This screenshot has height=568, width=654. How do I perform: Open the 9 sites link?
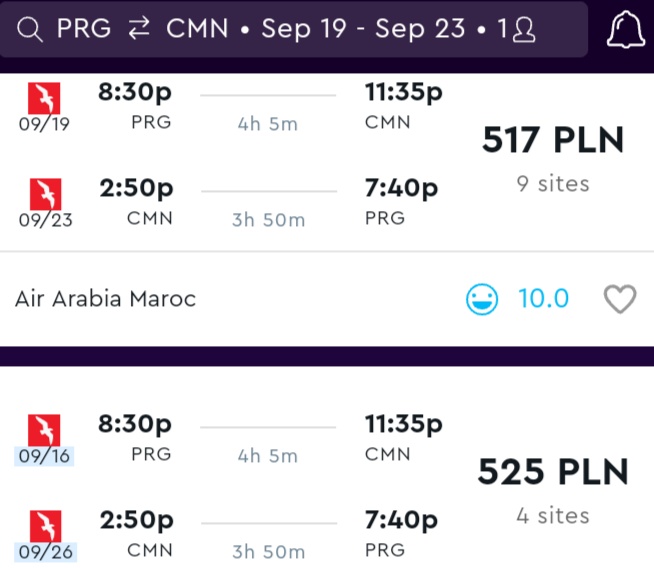tap(553, 184)
